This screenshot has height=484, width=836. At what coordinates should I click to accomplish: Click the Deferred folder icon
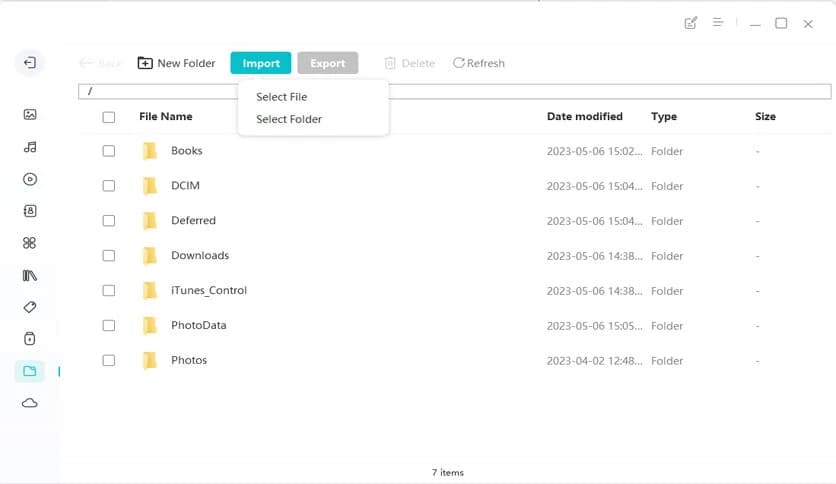click(x=150, y=221)
